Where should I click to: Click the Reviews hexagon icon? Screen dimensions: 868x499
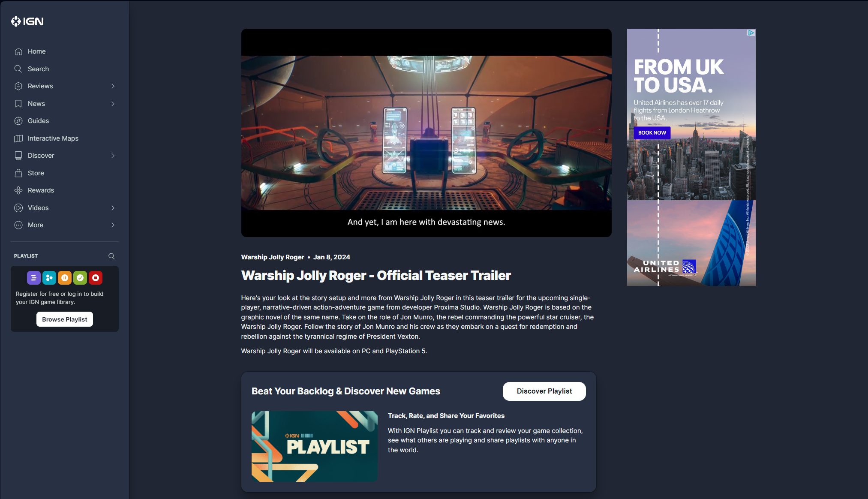18,86
